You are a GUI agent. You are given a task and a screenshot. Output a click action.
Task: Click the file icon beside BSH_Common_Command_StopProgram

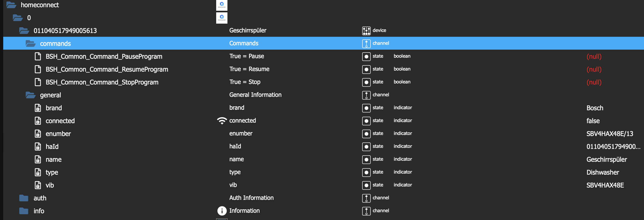tap(38, 82)
